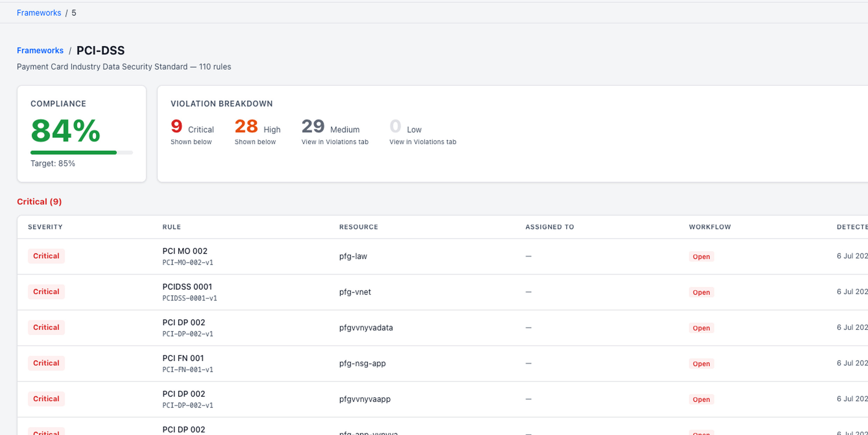Click the VIOLATION BREAKDOWN heading
The image size is (868, 435).
coord(222,104)
